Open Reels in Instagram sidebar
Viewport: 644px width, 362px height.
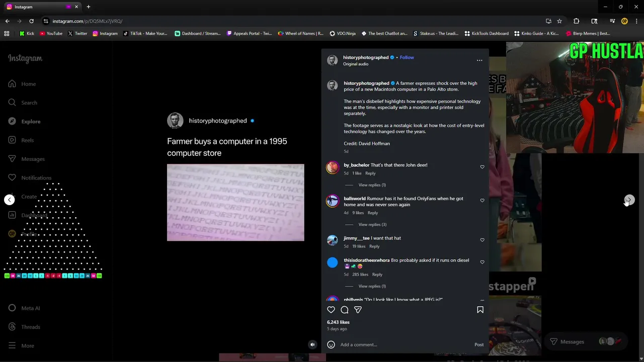pos(21,140)
